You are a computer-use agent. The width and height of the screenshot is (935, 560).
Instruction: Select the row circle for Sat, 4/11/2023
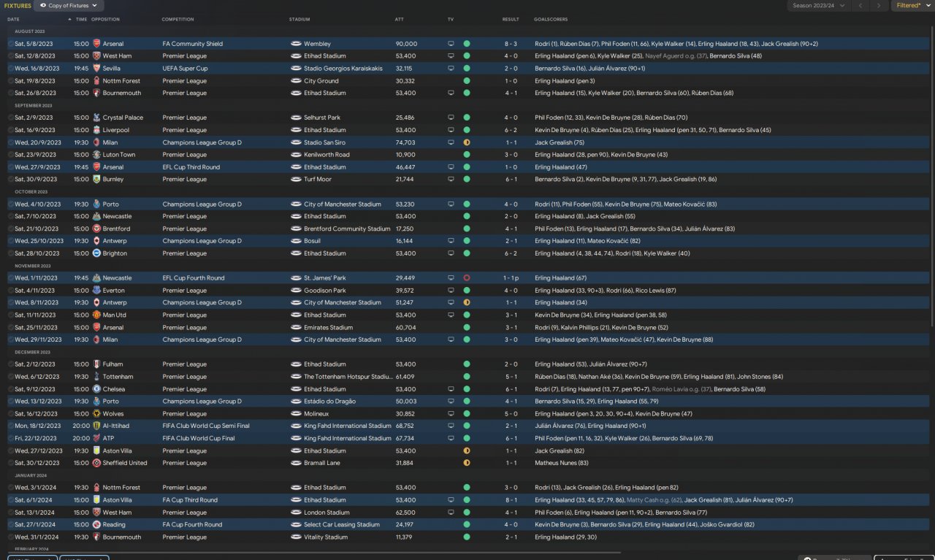pyautogui.click(x=11, y=291)
